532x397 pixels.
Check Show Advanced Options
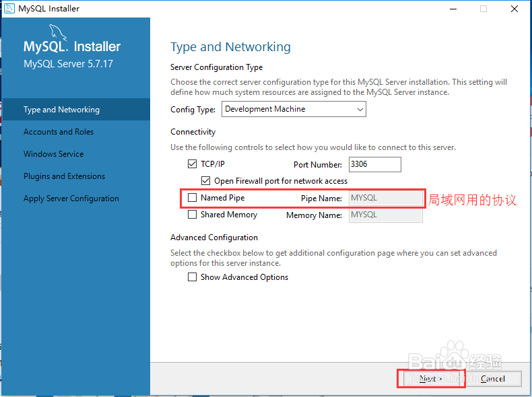(x=192, y=277)
